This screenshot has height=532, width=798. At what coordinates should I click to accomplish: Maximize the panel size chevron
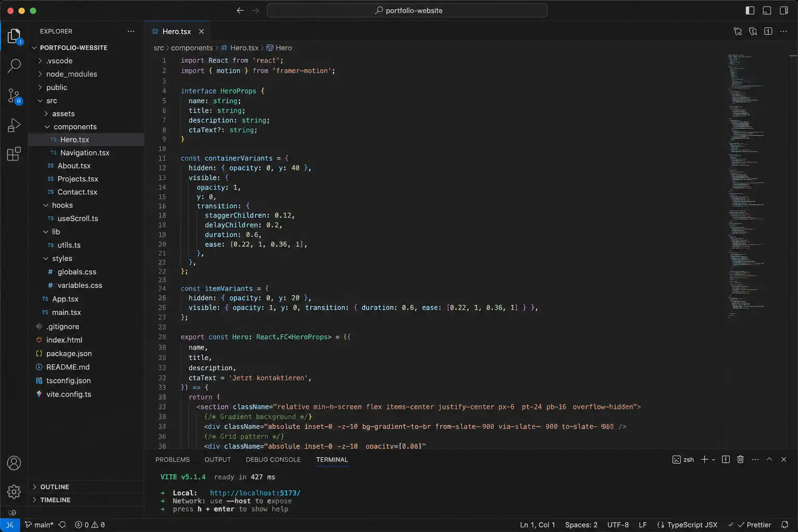tap(769, 459)
